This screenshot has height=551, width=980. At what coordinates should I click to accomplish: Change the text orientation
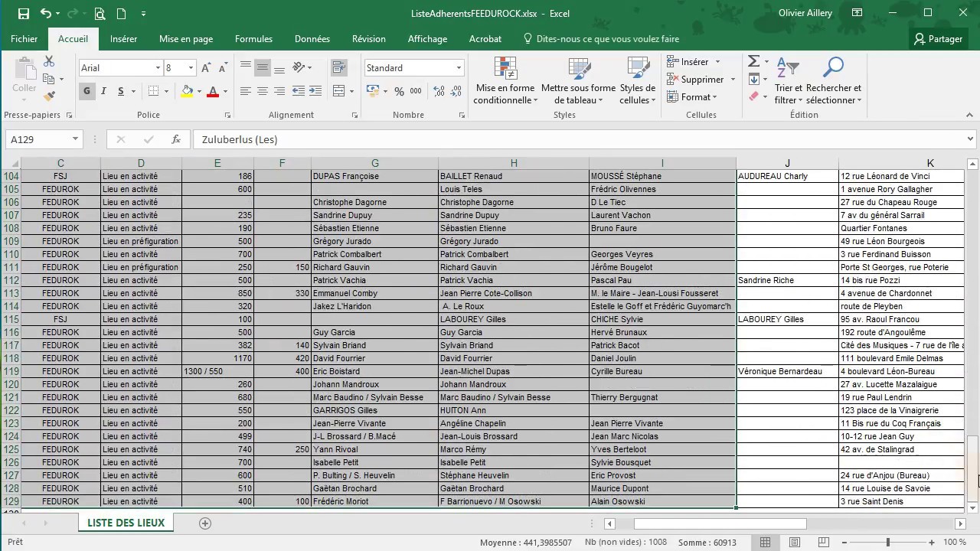[299, 67]
